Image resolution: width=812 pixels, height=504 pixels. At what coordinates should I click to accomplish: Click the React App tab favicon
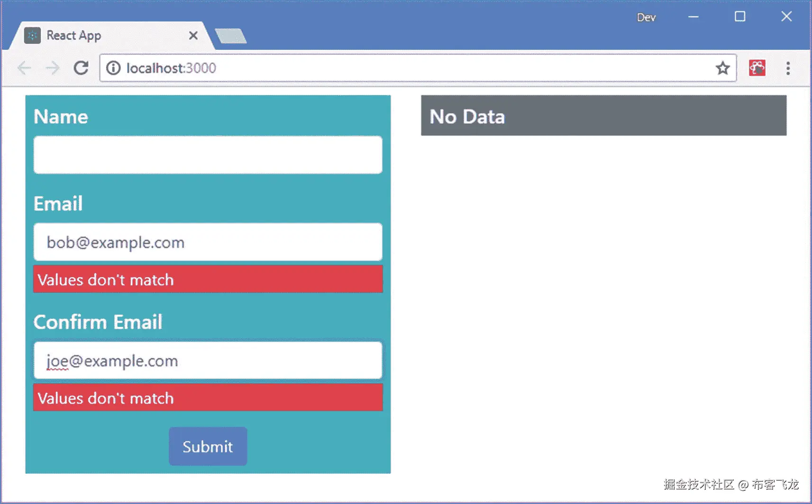(x=32, y=36)
